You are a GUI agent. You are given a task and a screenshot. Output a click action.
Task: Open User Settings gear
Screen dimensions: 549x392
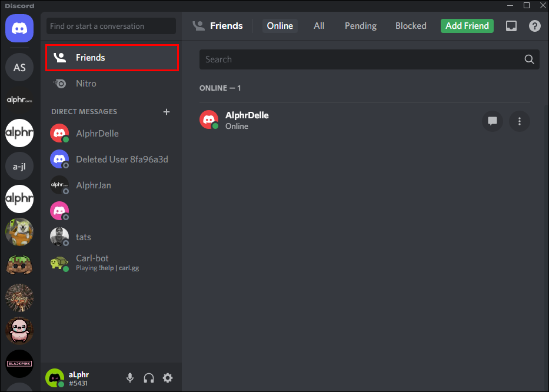(x=168, y=378)
